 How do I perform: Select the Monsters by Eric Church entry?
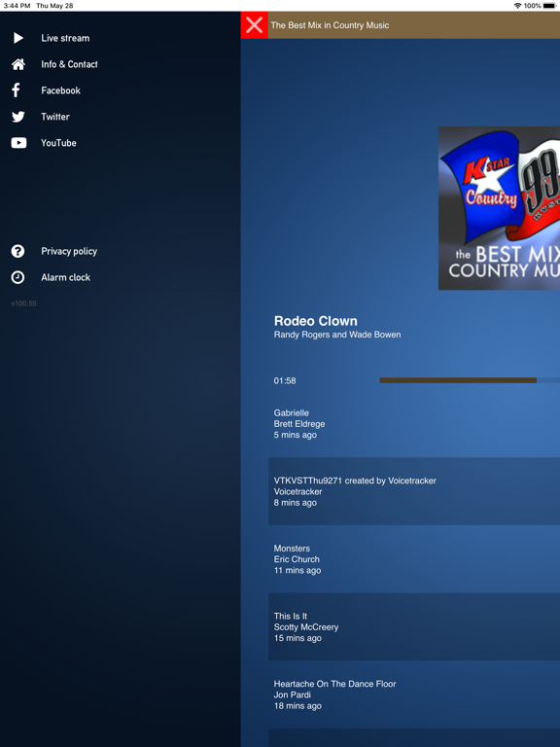click(414, 559)
